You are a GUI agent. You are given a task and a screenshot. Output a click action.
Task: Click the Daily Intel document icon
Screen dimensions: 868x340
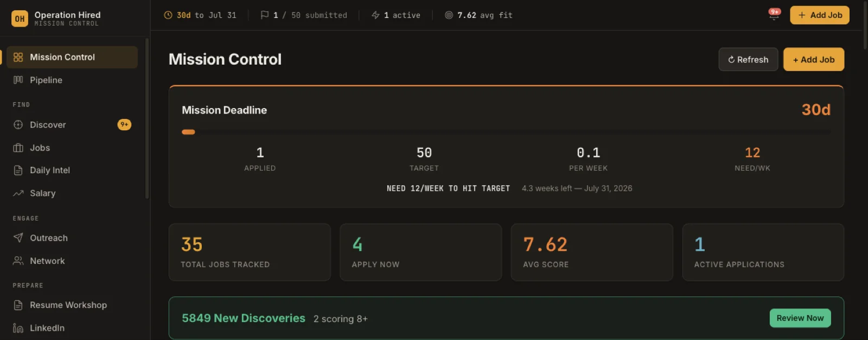coord(18,171)
